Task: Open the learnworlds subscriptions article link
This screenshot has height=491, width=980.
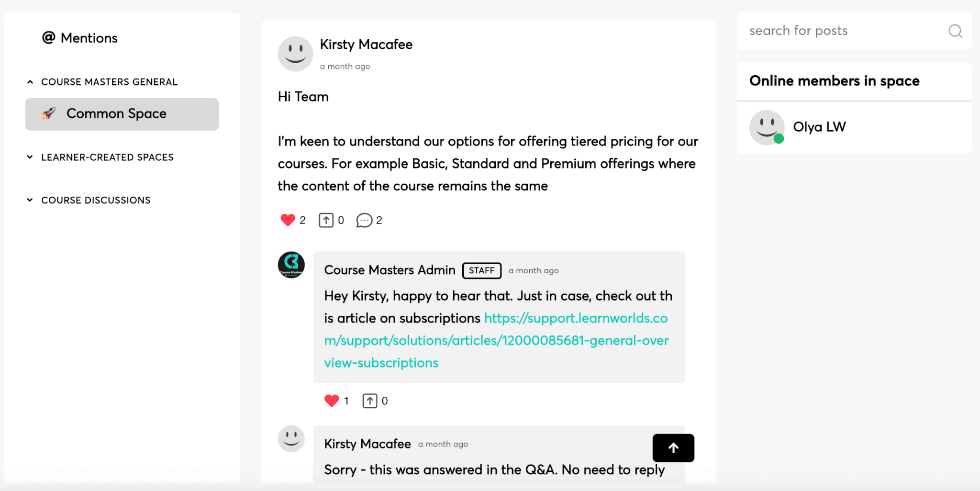Action: click(496, 340)
